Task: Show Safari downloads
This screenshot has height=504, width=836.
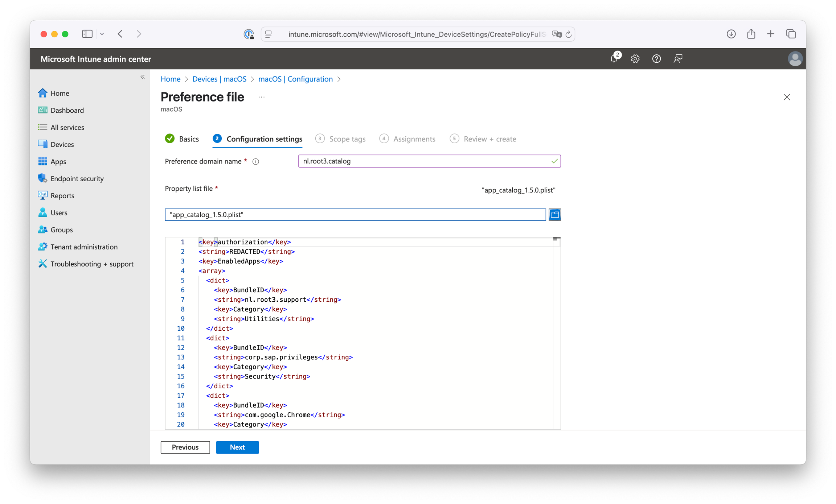Action: 731,34
